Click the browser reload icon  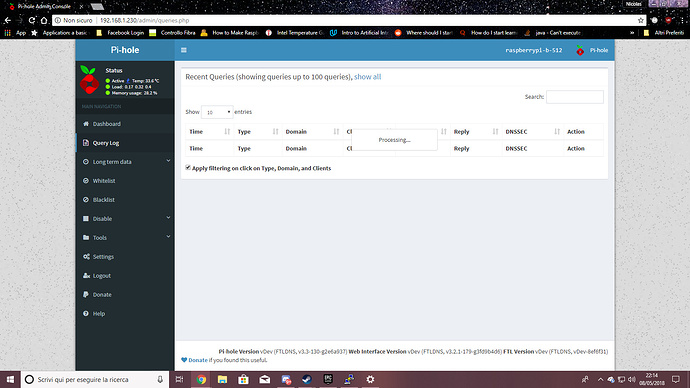(x=32, y=20)
